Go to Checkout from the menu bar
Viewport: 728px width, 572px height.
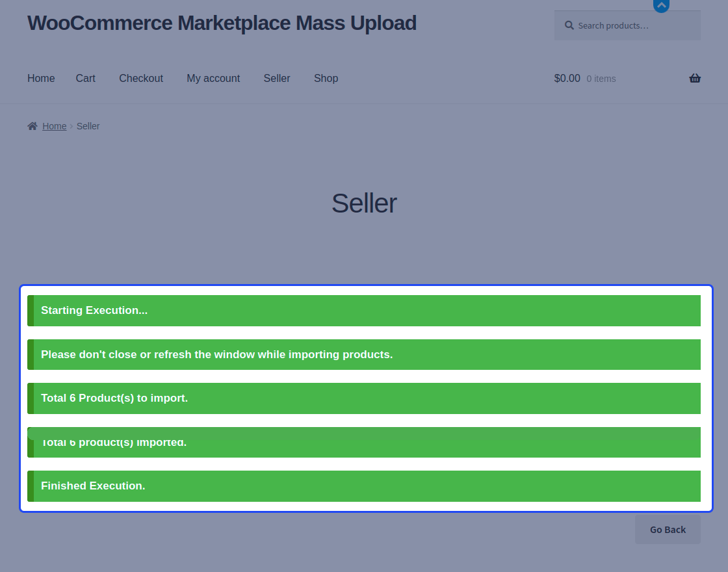[140, 78]
